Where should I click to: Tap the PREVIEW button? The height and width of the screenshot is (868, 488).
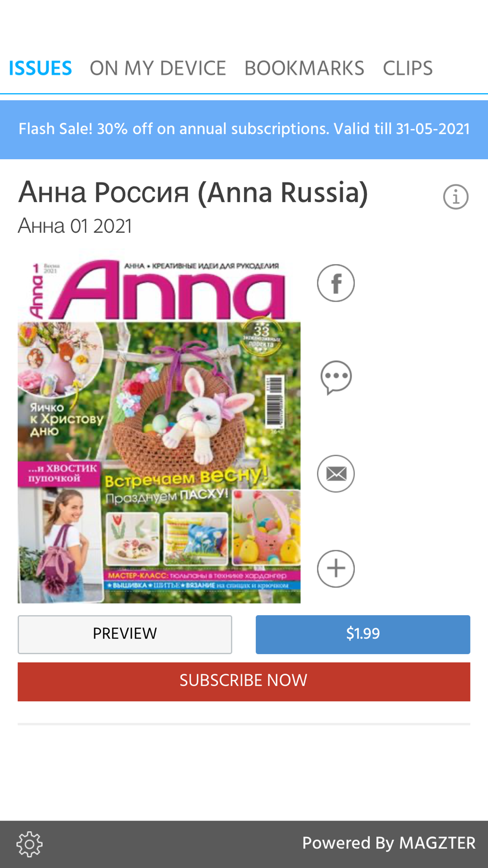pos(125,634)
